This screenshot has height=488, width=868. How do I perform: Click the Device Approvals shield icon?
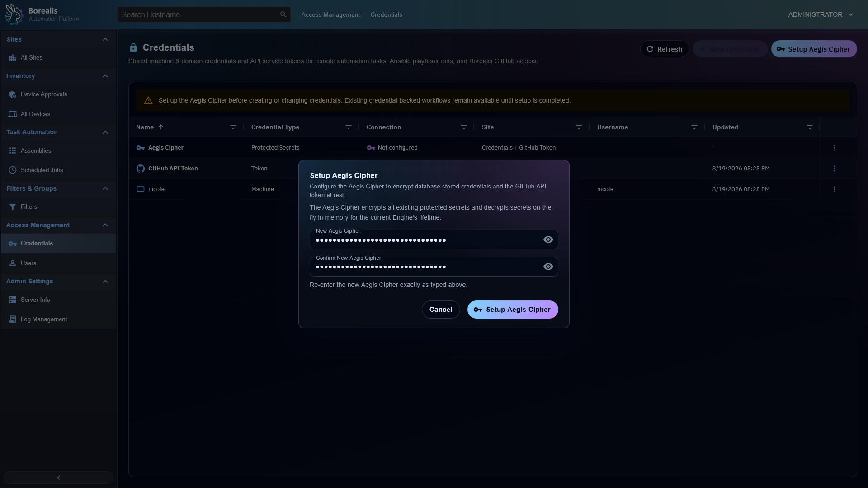coord(13,94)
